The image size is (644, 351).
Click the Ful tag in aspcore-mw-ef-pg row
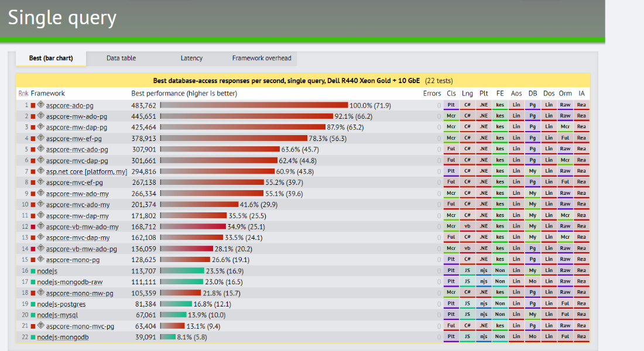(x=565, y=138)
